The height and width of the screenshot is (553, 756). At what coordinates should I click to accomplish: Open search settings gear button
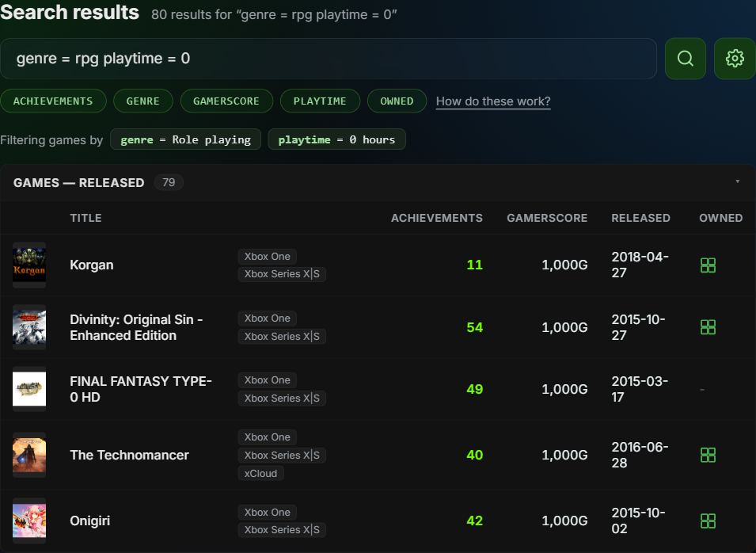pos(735,59)
